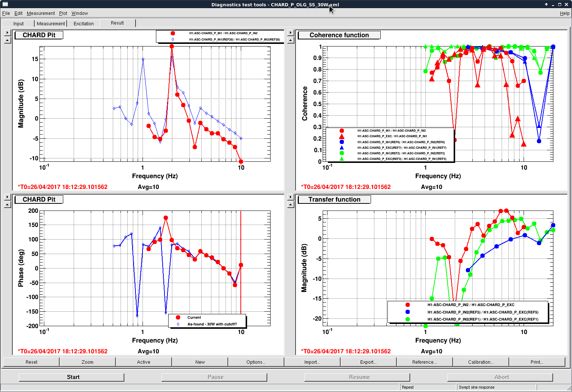The image size is (572, 392).
Task: Click the 'Repeat' status bar field
Action: pyautogui.click(x=428, y=387)
